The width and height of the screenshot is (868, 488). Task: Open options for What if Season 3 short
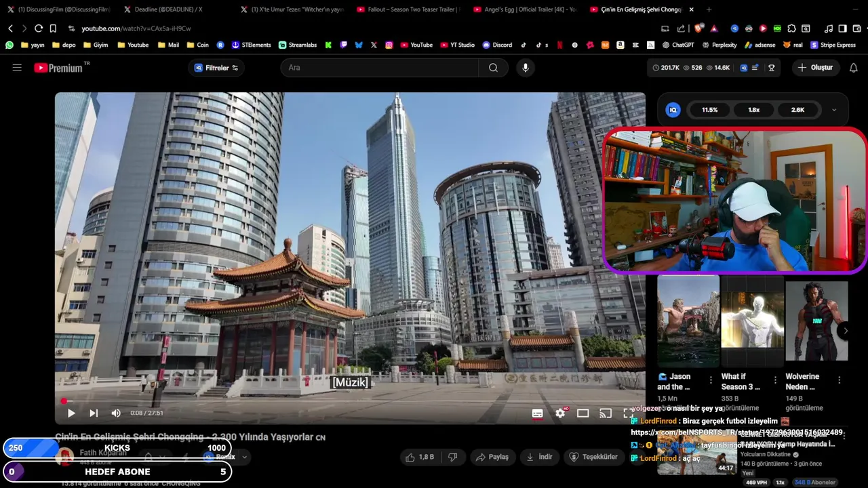point(775,380)
